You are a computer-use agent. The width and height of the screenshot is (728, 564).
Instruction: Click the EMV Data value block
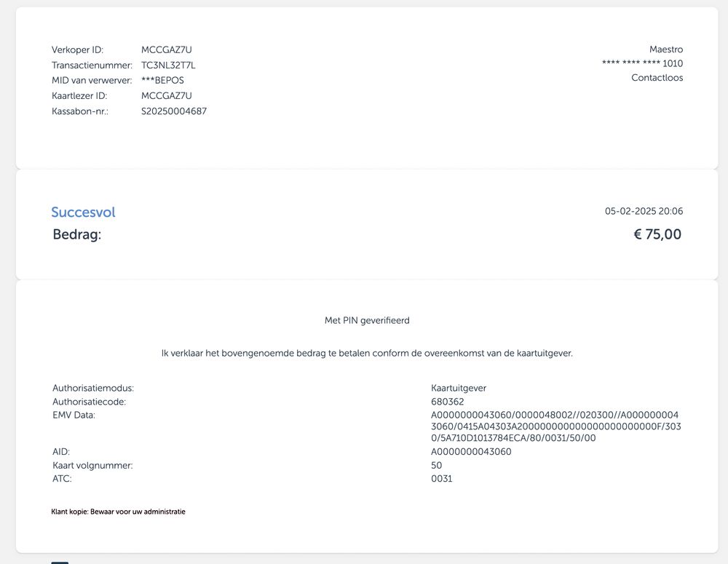(x=555, y=426)
